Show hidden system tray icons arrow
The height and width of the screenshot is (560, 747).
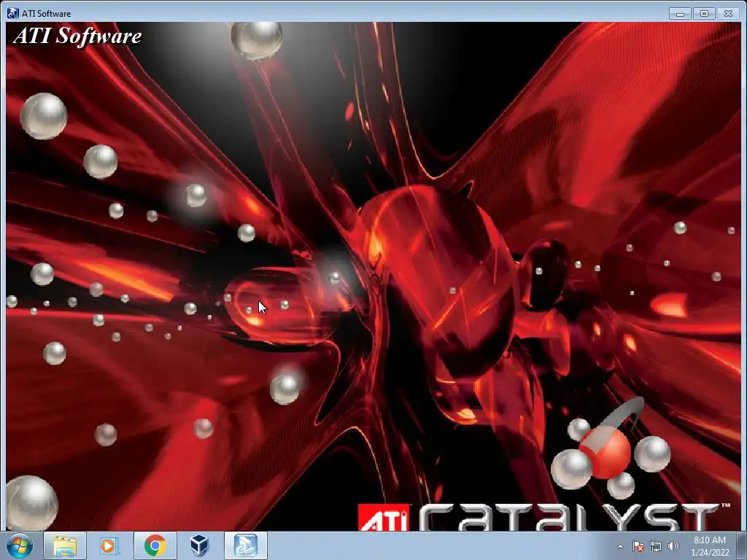[x=620, y=546]
